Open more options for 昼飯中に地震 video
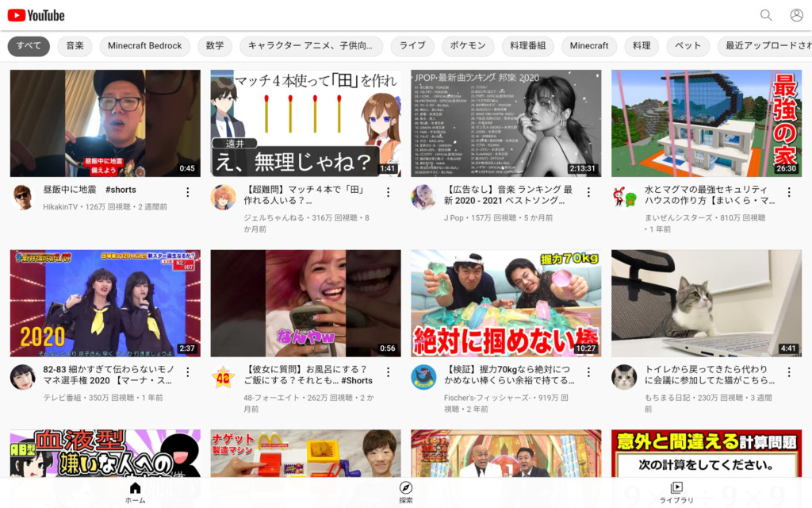This screenshot has height=508, width=812. (187, 192)
